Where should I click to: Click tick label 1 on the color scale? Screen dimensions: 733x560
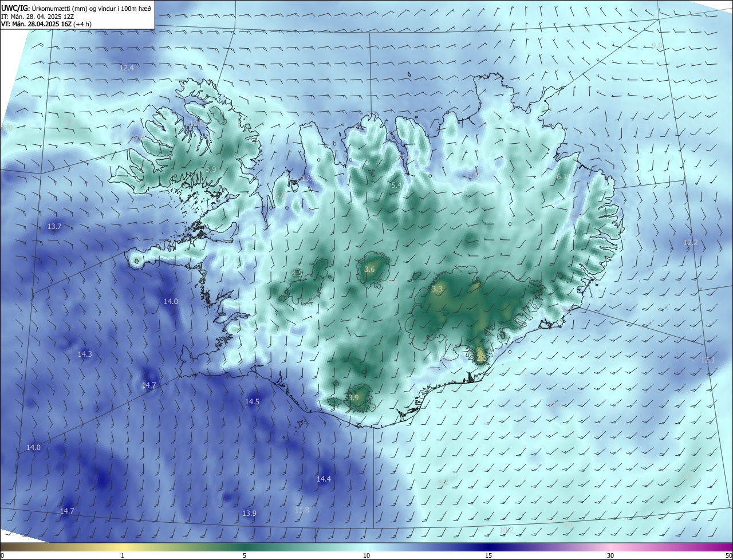pyautogui.click(x=123, y=555)
